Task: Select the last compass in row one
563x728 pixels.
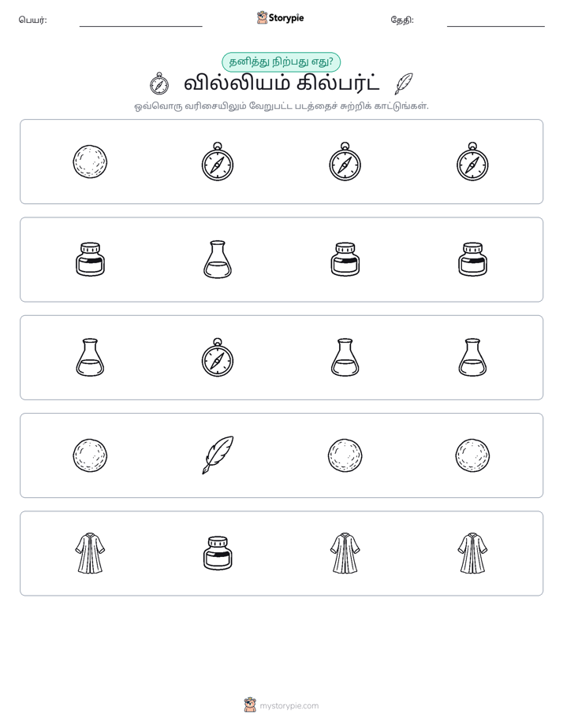Action: (x=472, y=162)
